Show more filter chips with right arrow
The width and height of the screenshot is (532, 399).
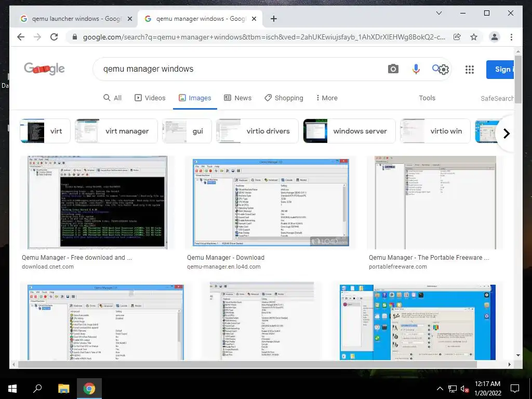coord(506,134)
